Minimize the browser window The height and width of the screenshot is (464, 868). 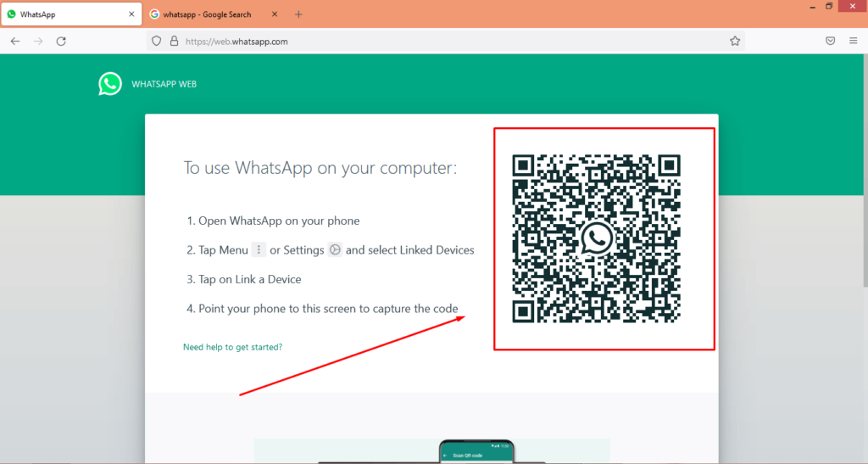pos(812,7)
